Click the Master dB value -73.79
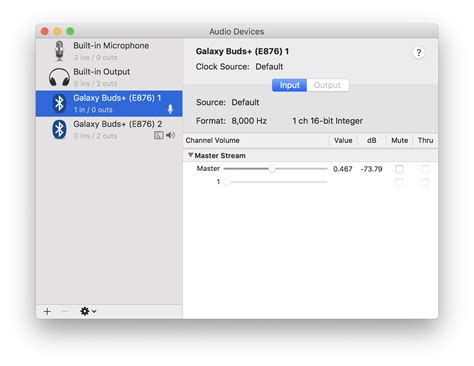 [371, 169]
